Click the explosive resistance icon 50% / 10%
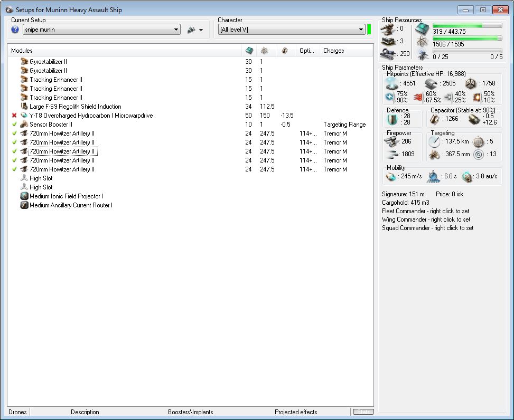This screenshot has width=514, height=420. [478, 97]
